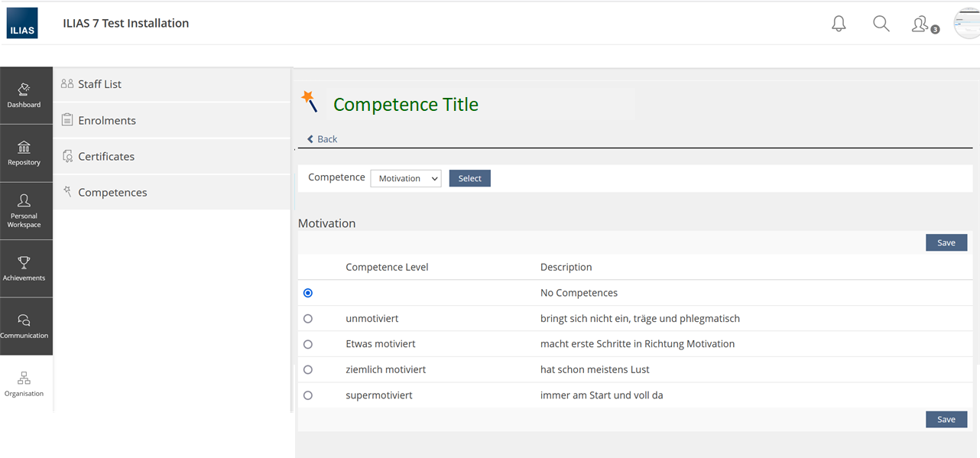Open the search magnifier icon
The image size is (980, 458).
[x=881, y=24]
